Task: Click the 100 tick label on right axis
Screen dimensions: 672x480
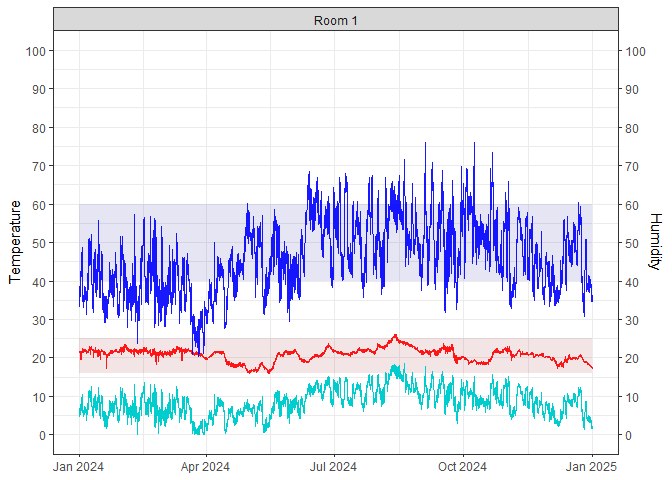Action: (x=635, y=51)
